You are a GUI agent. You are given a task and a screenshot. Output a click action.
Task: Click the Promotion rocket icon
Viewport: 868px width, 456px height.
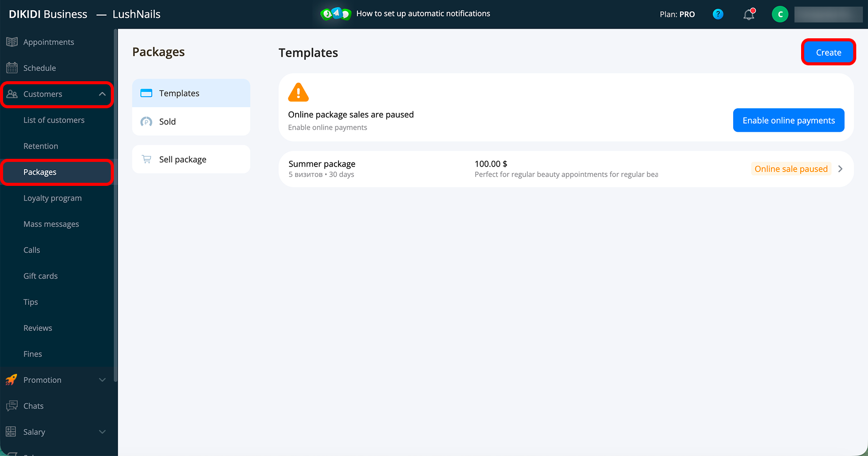point(11,380)
